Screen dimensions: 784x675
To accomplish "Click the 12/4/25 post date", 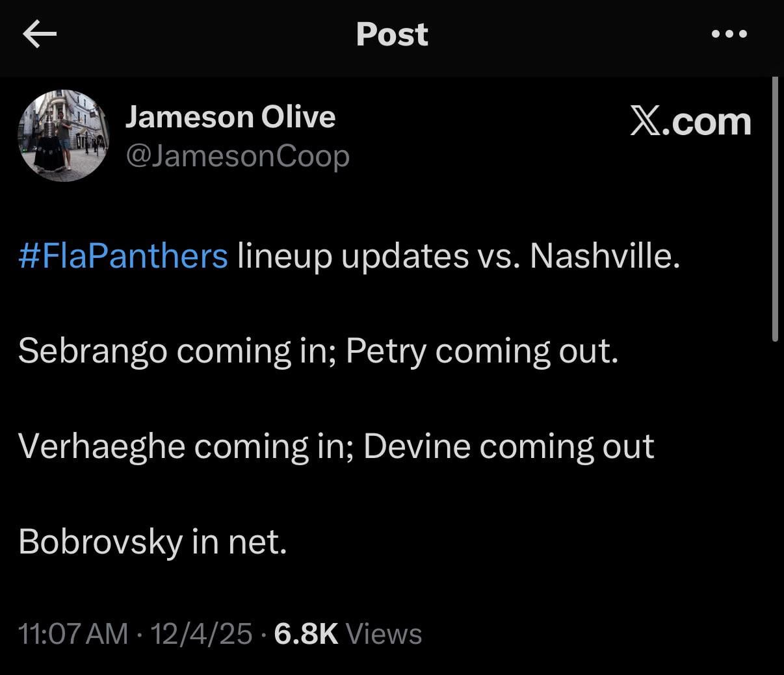I will click(201, 633).
